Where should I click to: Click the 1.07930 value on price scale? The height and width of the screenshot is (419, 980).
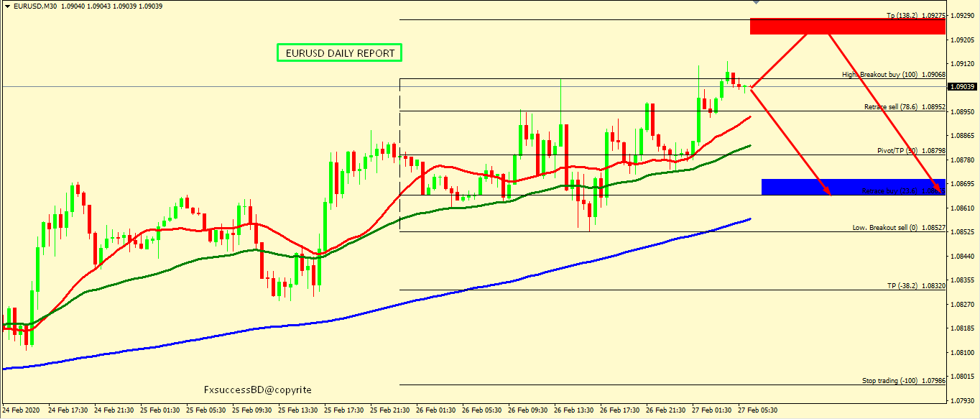(x=961, y=400)
